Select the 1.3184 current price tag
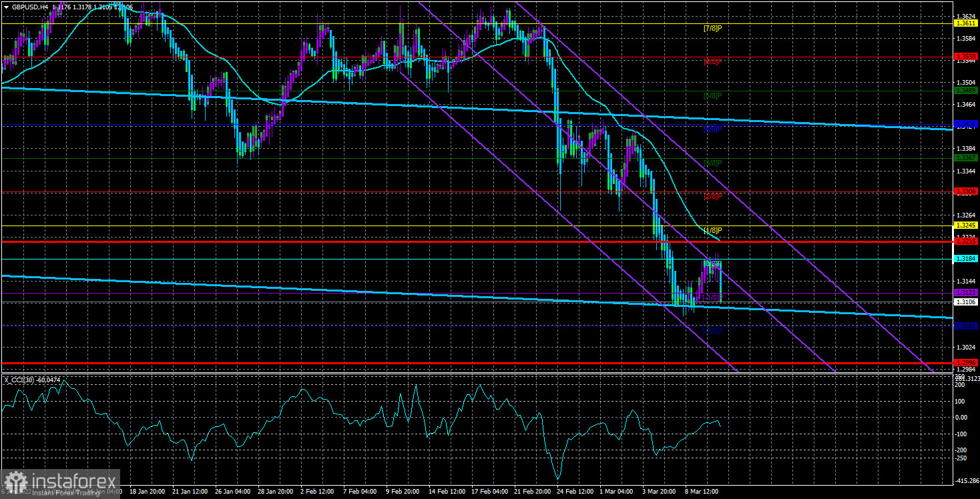This screenshot has height=499, width=980. tap(966, 258)
